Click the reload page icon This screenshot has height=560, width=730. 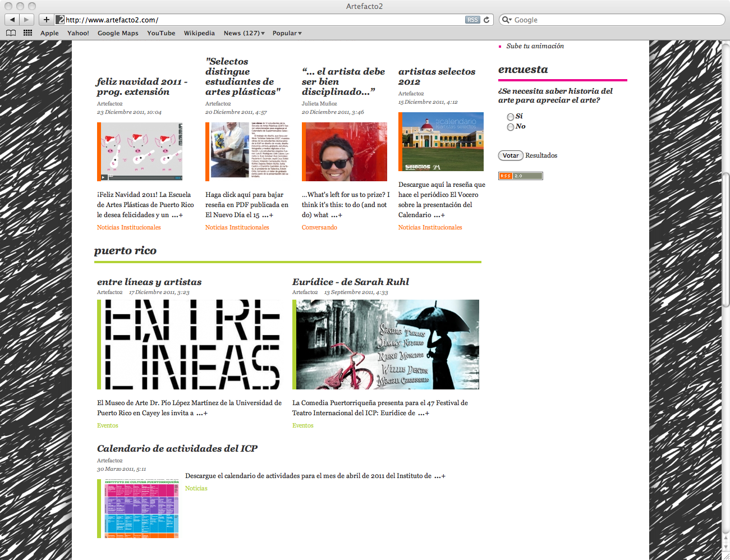[x=486, y=20]
